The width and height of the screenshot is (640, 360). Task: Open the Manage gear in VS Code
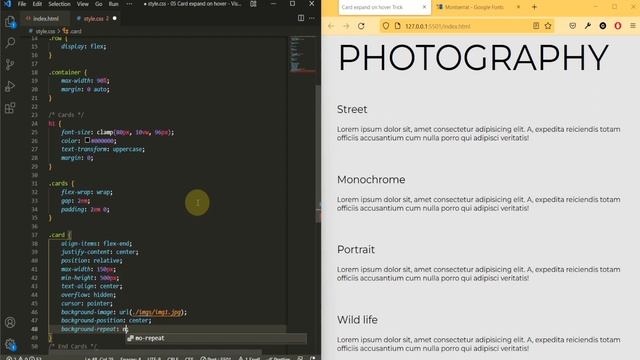(10, 344)
